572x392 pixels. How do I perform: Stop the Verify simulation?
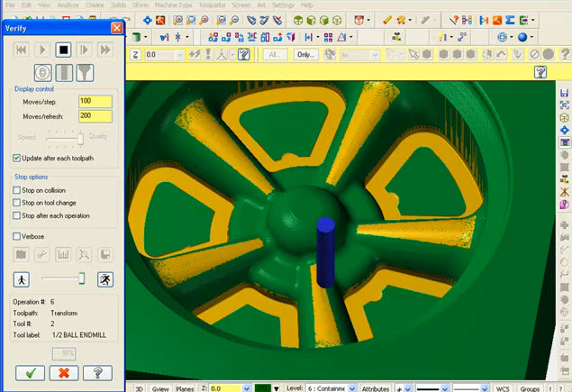[x=63, y=50]
